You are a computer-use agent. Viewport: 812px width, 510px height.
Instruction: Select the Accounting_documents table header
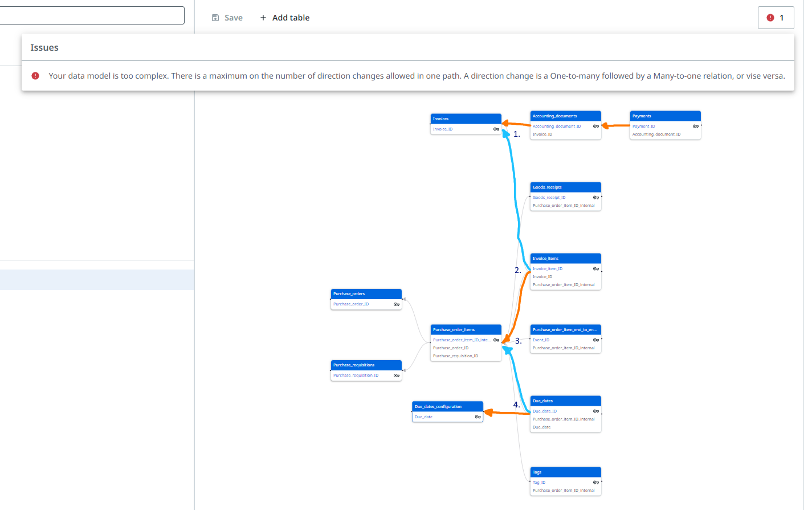(x=565, y=116)
